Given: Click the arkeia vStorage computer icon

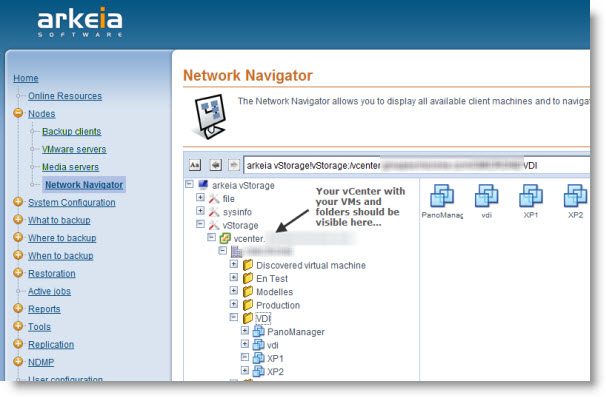Looking at the screenshot, I should click(203, 185).
